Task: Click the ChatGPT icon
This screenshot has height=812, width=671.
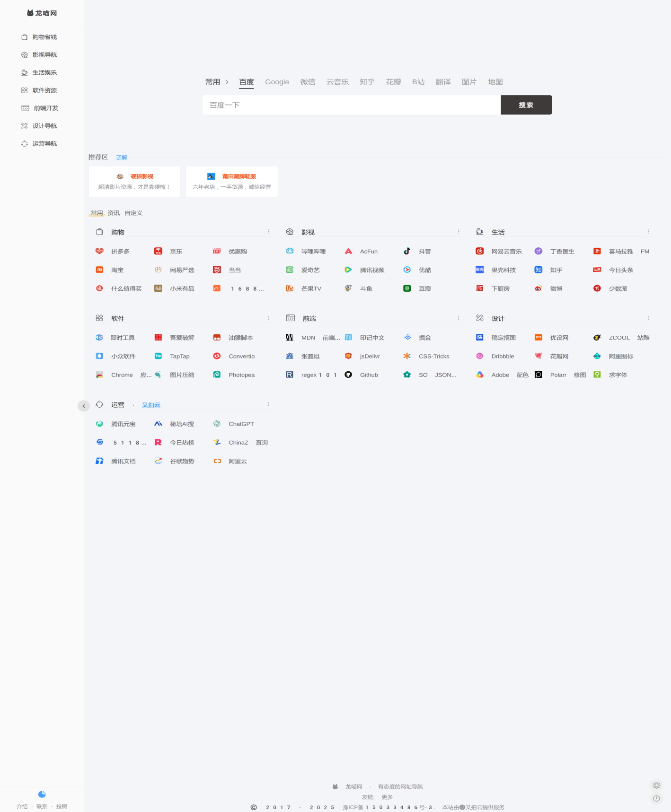Action: [217, 424]
